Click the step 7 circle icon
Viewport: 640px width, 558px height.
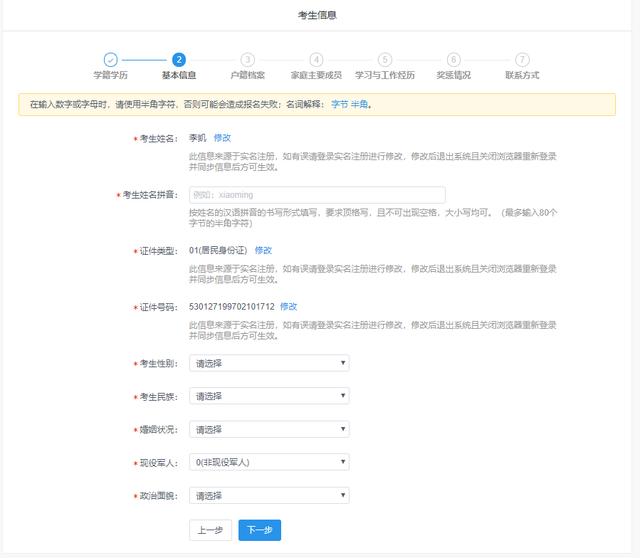pos(522,60)
